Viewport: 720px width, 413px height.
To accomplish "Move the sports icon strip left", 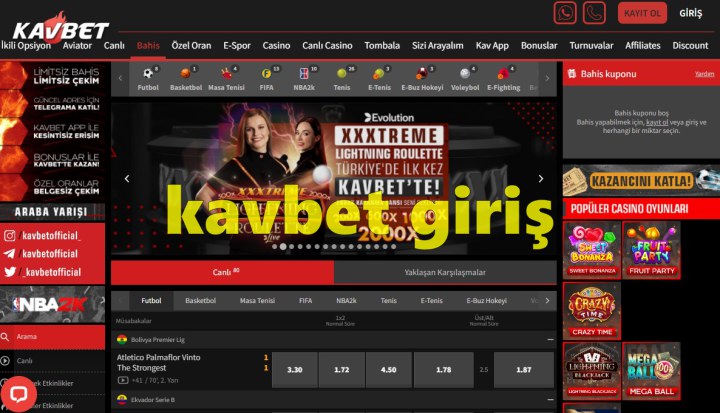I will tap(120, 78).
